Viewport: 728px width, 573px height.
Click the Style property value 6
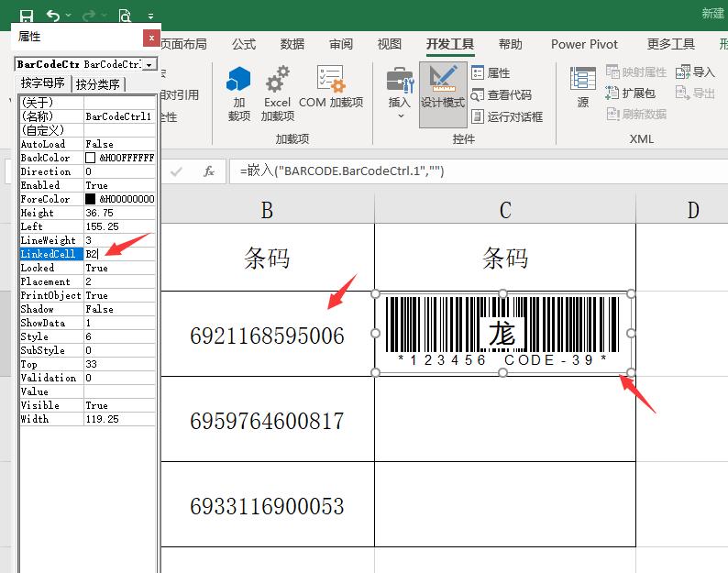[120, 336]
